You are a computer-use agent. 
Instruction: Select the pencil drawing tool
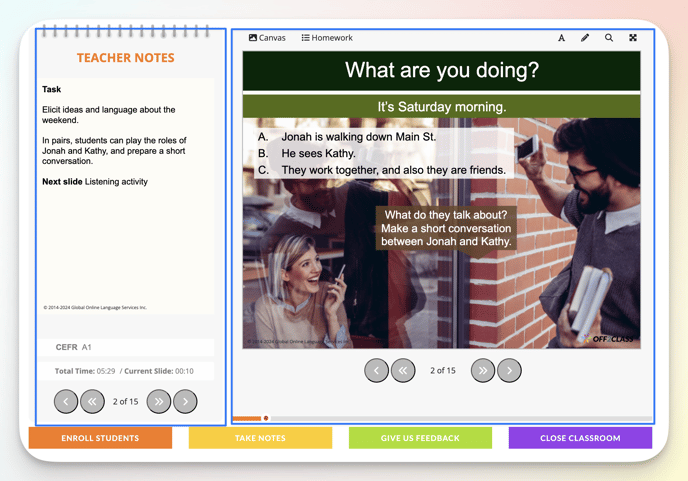point(585,38)
